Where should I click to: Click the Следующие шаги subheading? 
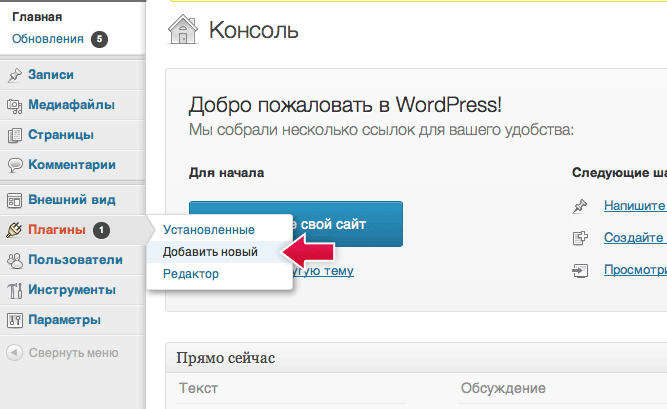click(619, 172)
